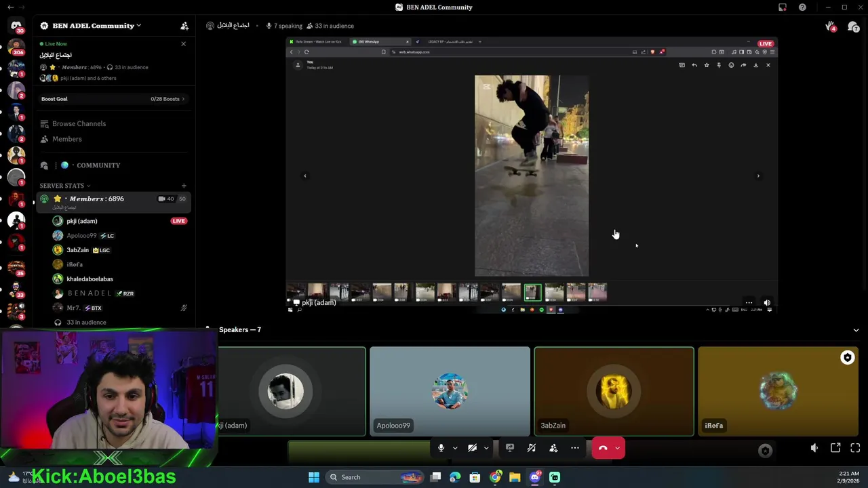
Task: Go to the previous image in the shared stream
Action: point(305,176)
